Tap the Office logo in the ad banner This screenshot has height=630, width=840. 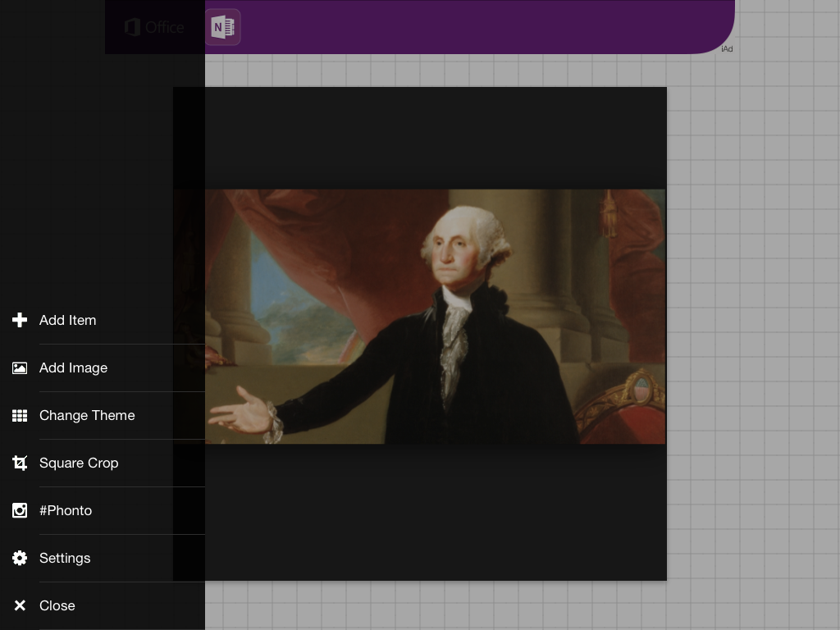tap(154, 27)
